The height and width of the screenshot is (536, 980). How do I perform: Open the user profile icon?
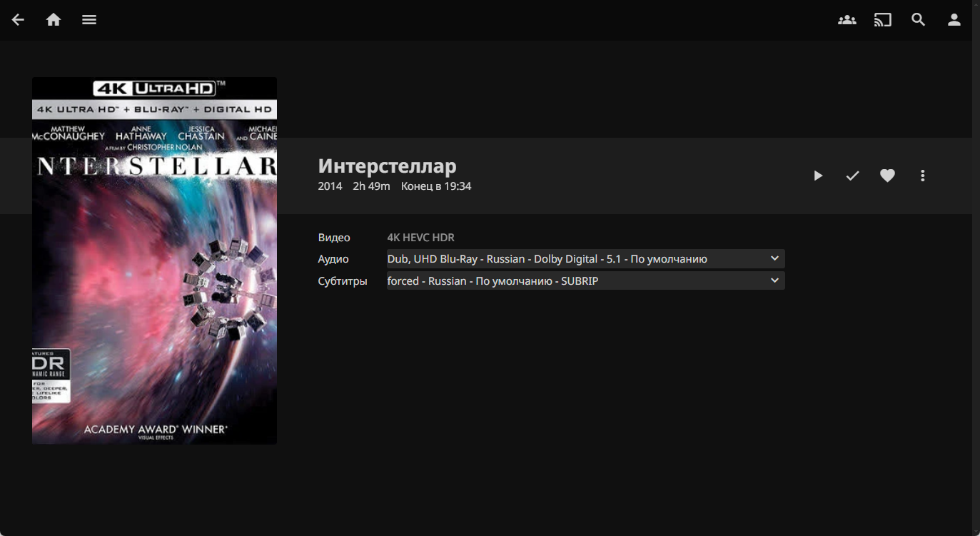954,20
